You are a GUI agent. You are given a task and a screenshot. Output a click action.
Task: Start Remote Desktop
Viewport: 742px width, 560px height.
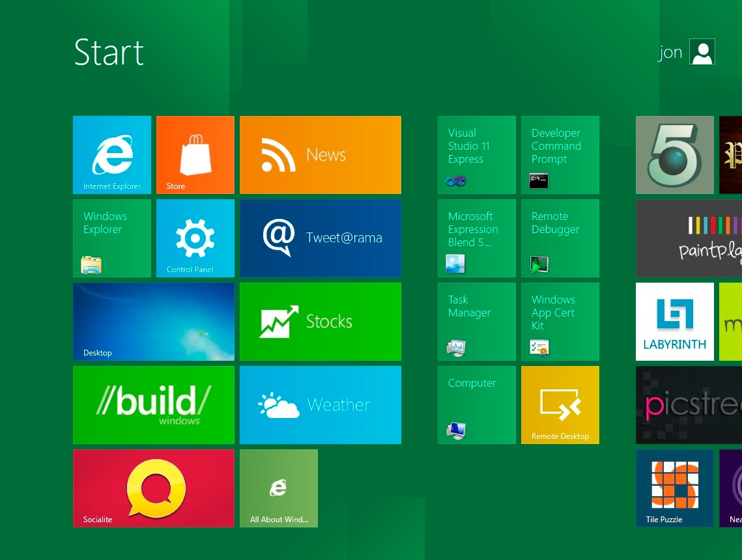tap(560, 404)
